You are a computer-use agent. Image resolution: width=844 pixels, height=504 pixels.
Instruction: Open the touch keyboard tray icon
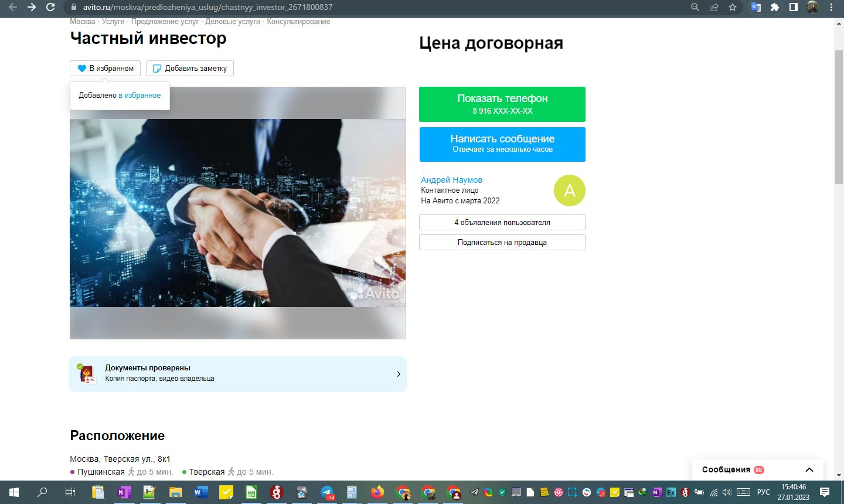coord(743,492)
